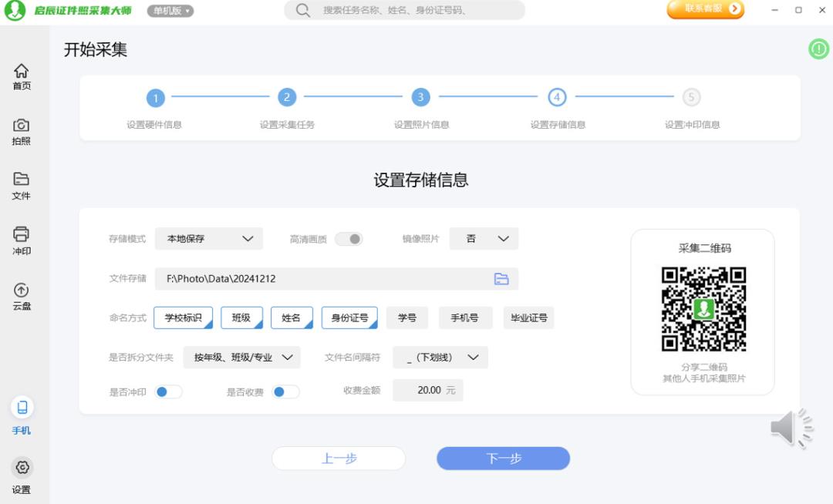Toggle the 是否冲印 switch
833x504 pixels.
[168, 391]
